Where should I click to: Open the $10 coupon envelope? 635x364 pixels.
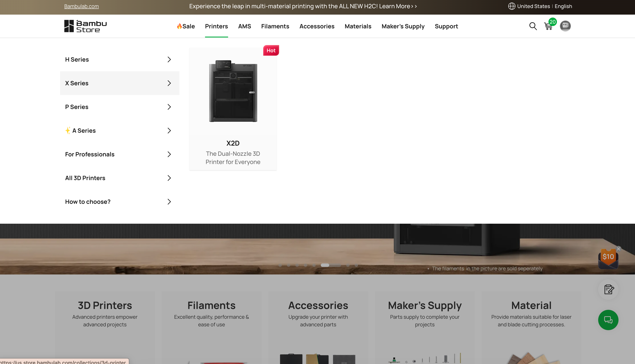(608, 259)
